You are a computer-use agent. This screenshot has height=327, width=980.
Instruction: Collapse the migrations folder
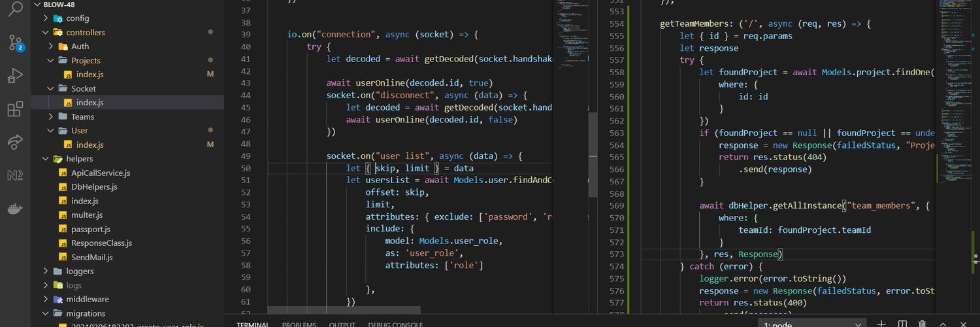[x=46, y=313]
